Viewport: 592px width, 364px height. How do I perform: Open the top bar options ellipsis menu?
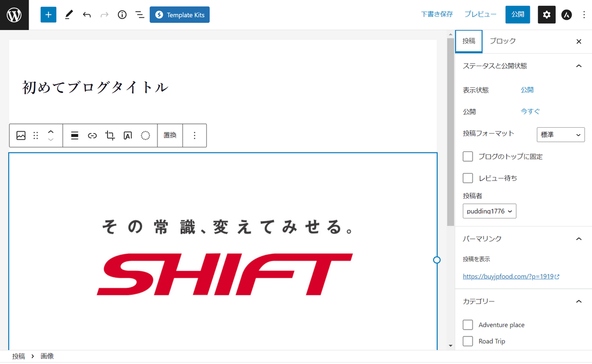(x=584, y=15)
